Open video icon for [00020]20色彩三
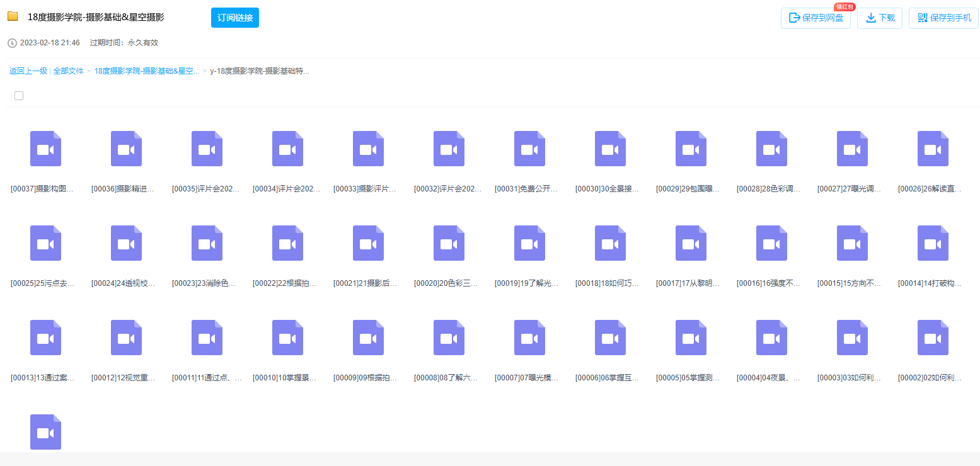The width and height of the screenshot is (980, 466). coord(449,243)
